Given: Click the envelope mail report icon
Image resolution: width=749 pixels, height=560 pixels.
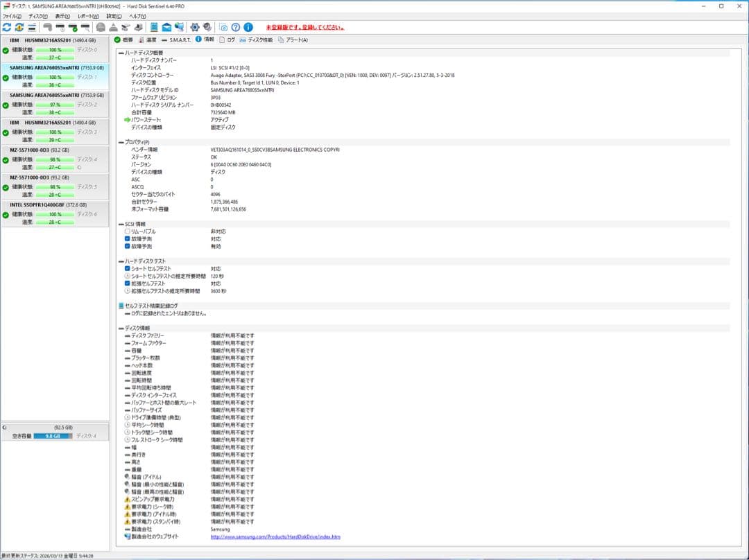Looking at the screenshot, I should click(x=166, y=27).
